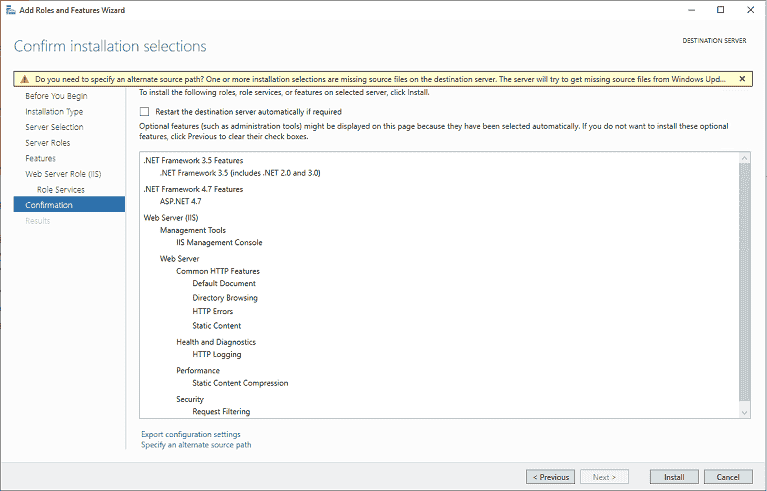Minimize the wizard window
Screen dimensions: 767x491
tap(692, 10)
